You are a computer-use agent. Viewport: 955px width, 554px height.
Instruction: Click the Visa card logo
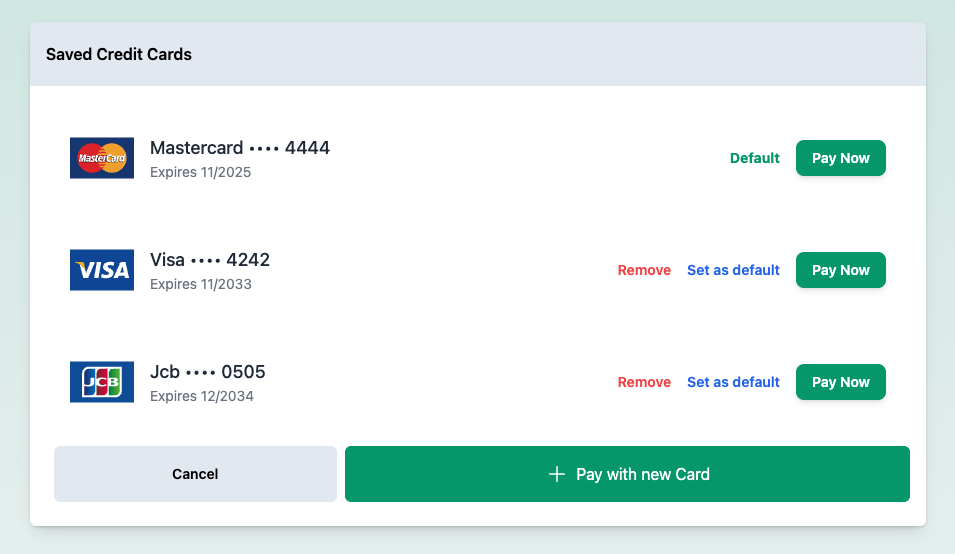[x=102, y=270]
